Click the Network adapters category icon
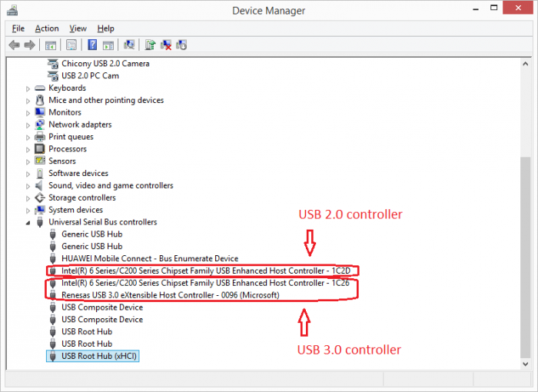Viewport: 538px width, 392px height. point(40,125)
